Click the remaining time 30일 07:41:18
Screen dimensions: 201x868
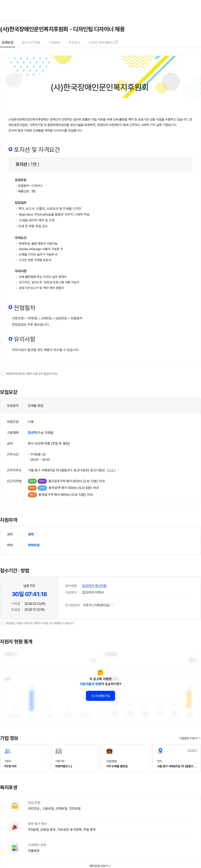point(29,594)
